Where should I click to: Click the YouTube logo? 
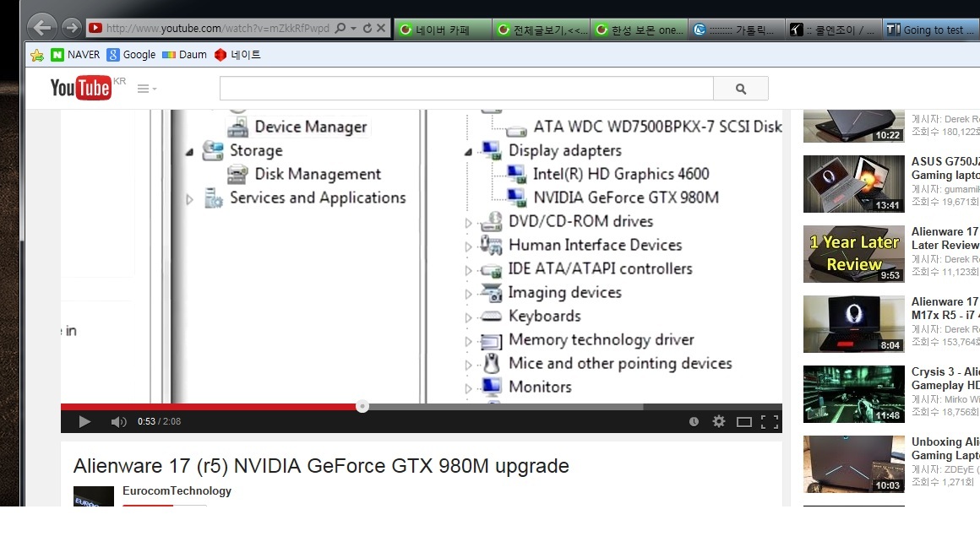coord(81,88)
